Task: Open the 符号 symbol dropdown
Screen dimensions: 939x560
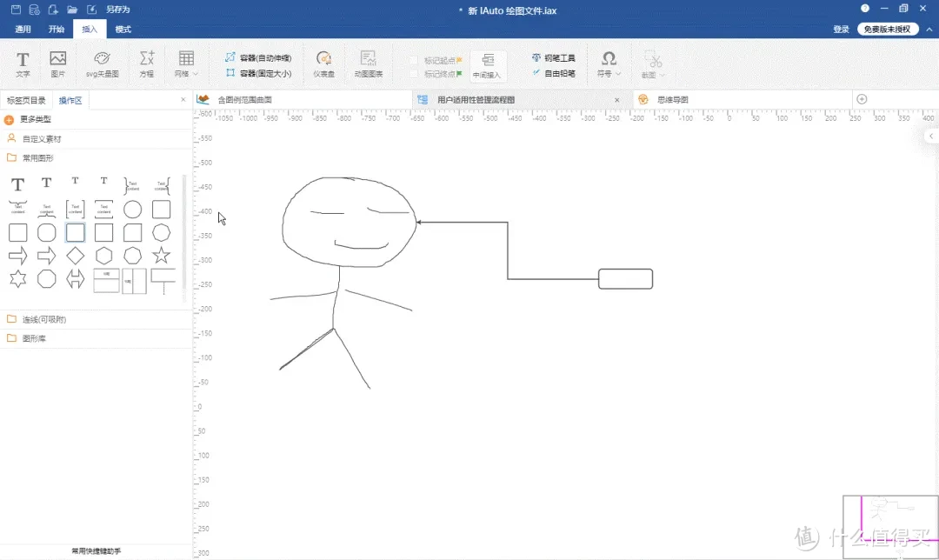Action: 609,64
